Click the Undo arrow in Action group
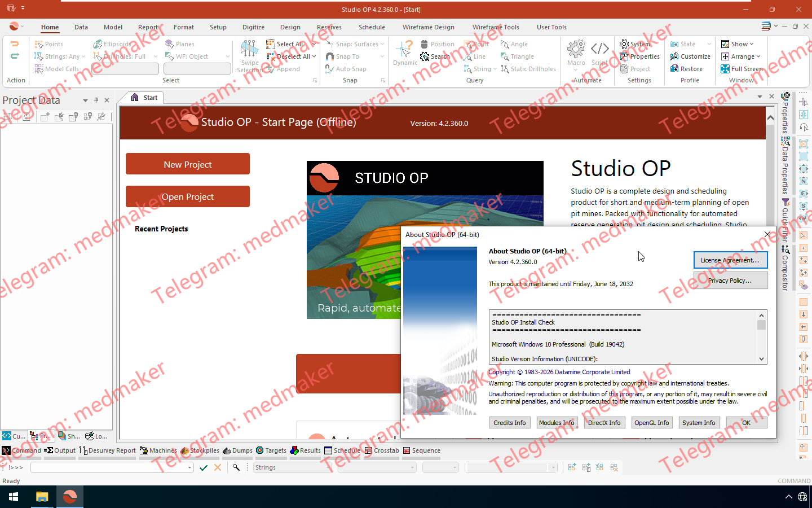Screen dimensions: 812x508 15,44
